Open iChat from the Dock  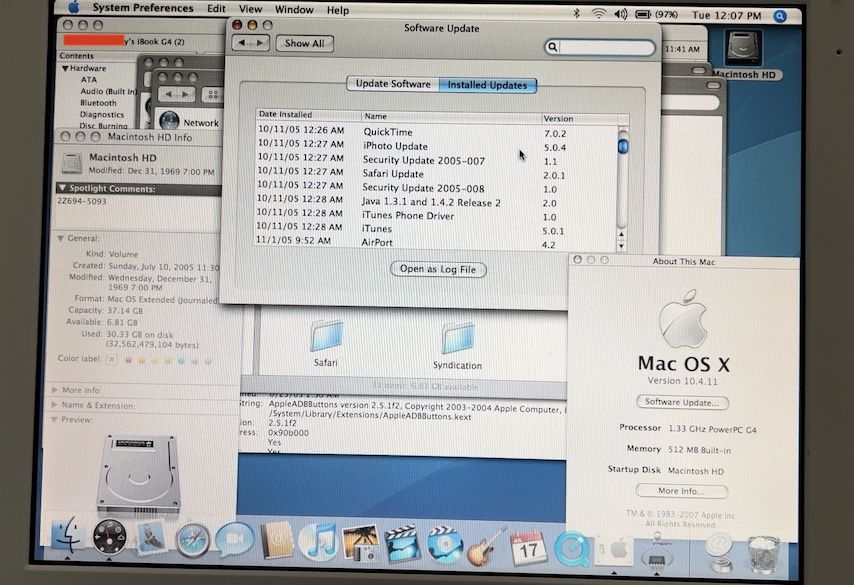[235, 540]
